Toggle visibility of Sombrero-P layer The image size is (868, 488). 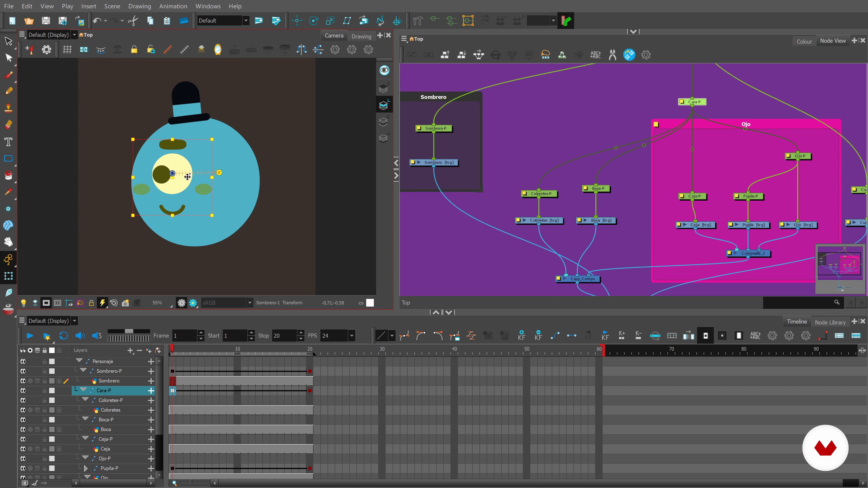23,371
